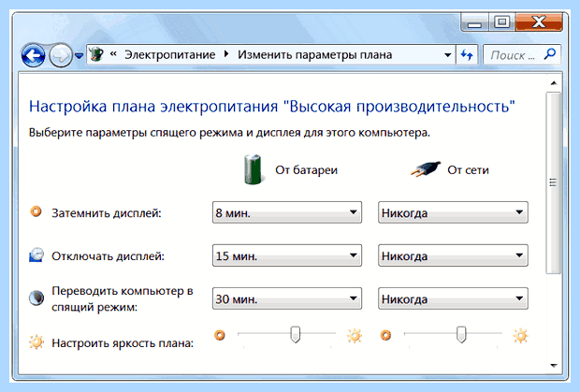
Task: Click the dim brightness icon on battery slider
Action: click(220, 336)
